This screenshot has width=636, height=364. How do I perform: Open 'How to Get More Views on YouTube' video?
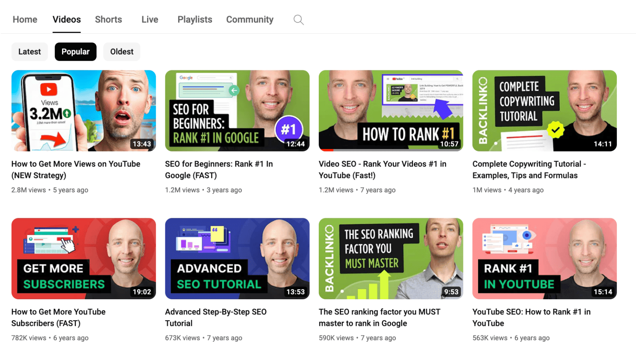(x=76, y=169)
